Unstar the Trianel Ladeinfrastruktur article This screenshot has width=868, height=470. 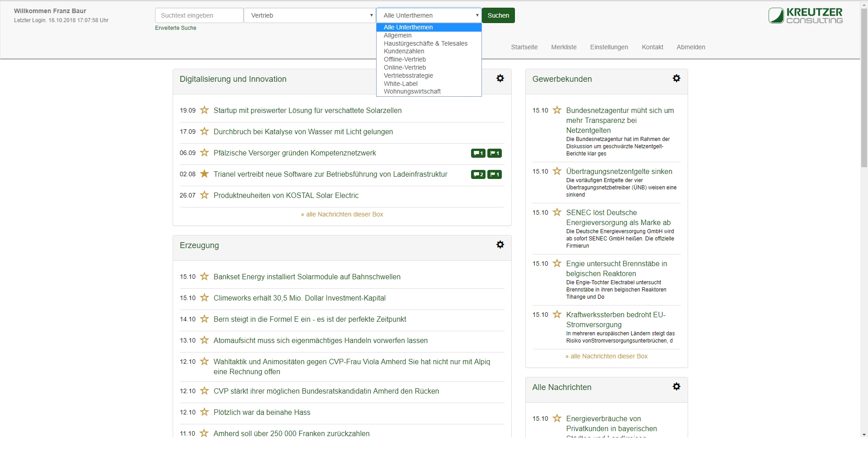coord(204,174)
